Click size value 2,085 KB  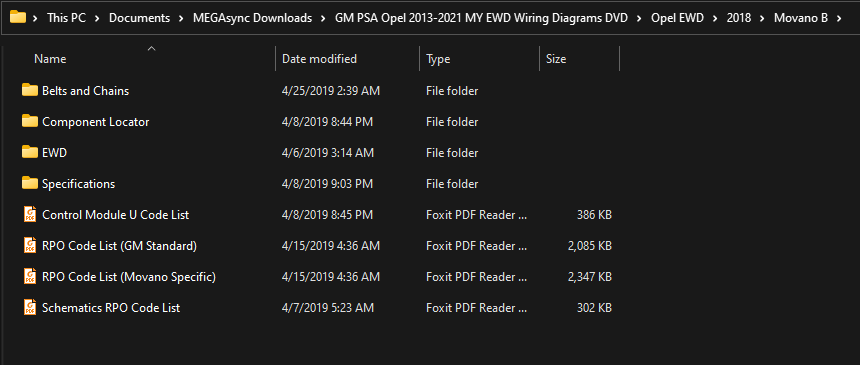(590, 246)
